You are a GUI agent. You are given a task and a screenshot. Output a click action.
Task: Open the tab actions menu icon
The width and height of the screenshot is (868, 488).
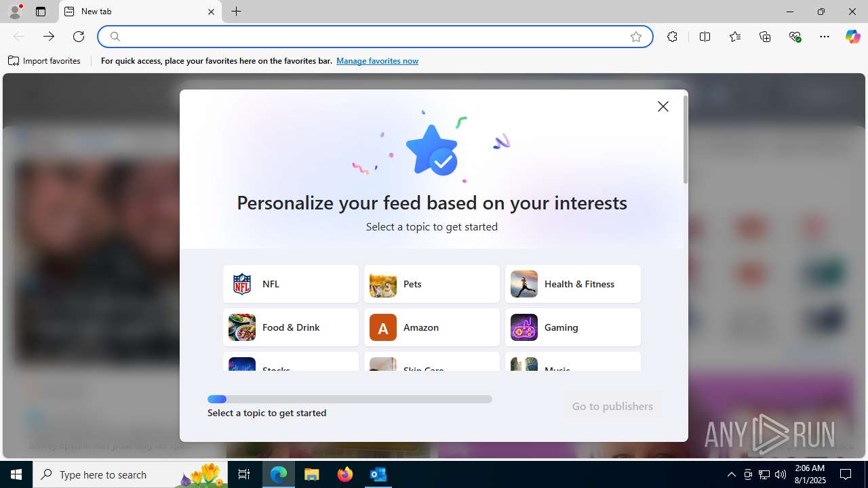pos(41,12)
